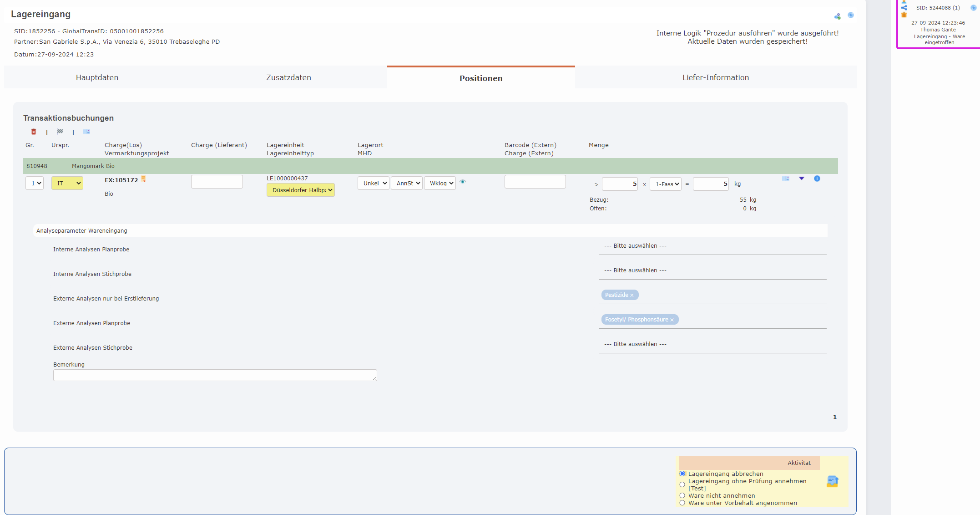Select 'Ware nicht annehmen' radio option
980x515 pixels.
[682, 495]
